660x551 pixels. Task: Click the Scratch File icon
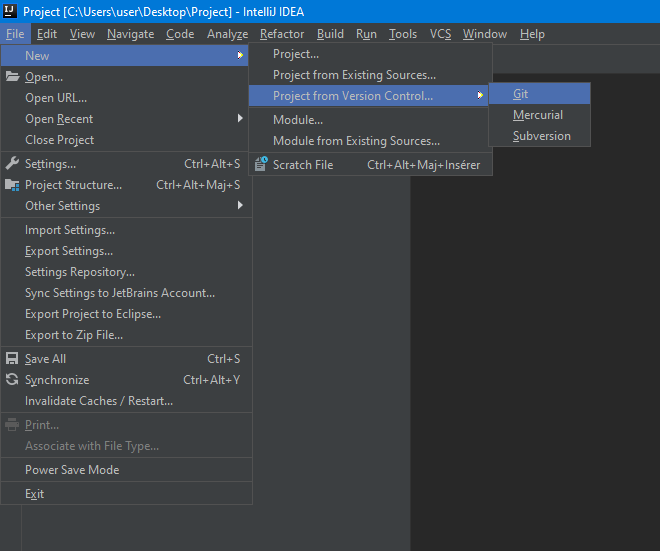point(261,164)
